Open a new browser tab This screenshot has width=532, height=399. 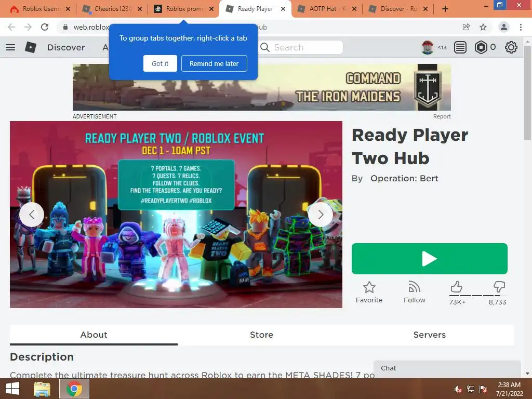point(445,9)
